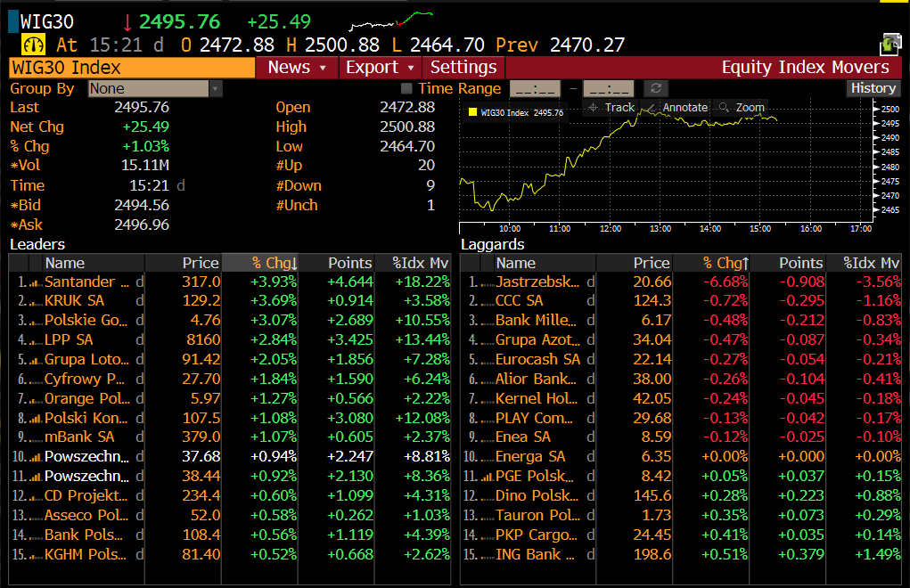Open the Settings tab

463,68
